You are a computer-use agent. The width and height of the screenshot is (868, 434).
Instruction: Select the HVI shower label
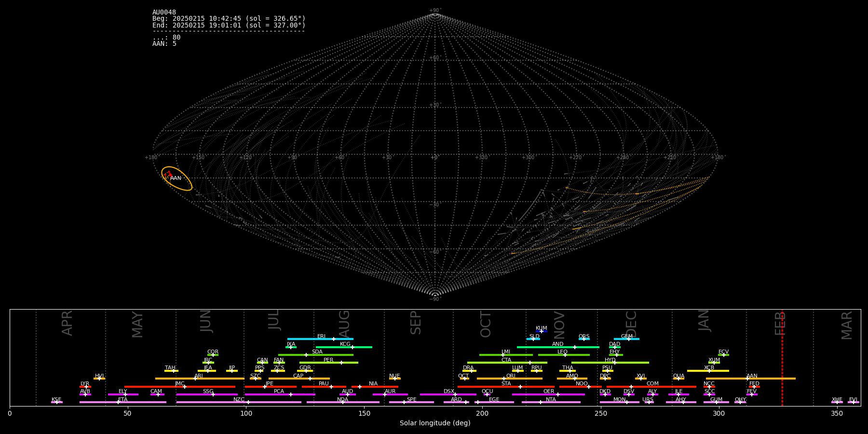coord(99,376)
